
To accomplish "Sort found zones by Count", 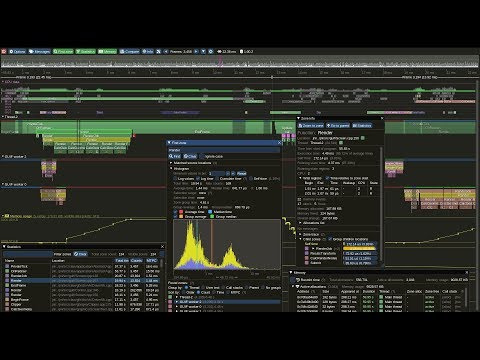I will tap(198, 292).
